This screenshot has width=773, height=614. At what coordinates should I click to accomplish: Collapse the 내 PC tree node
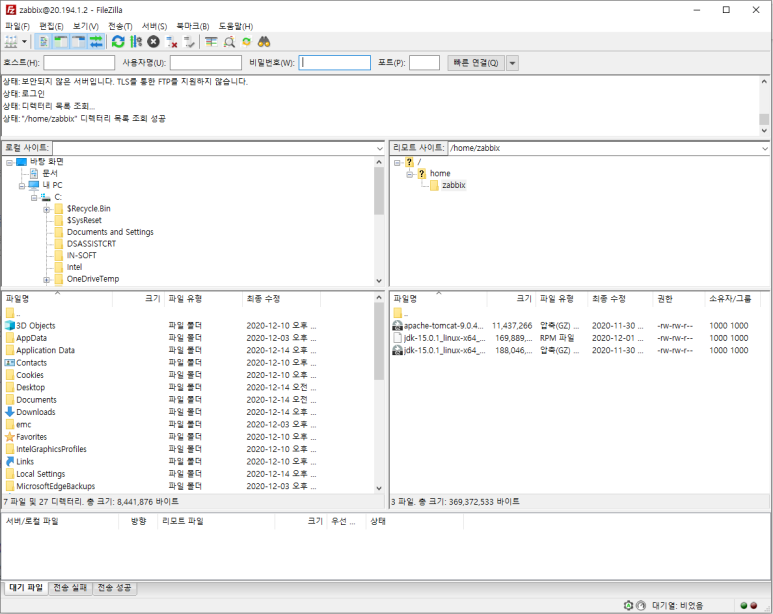[22, 186]
